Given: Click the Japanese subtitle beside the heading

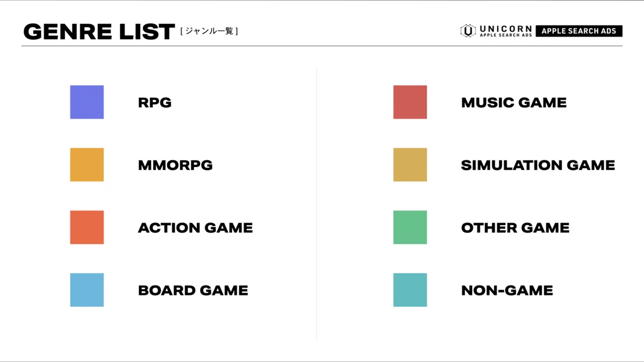Looking at the screenshot, I should click(209, 32).
